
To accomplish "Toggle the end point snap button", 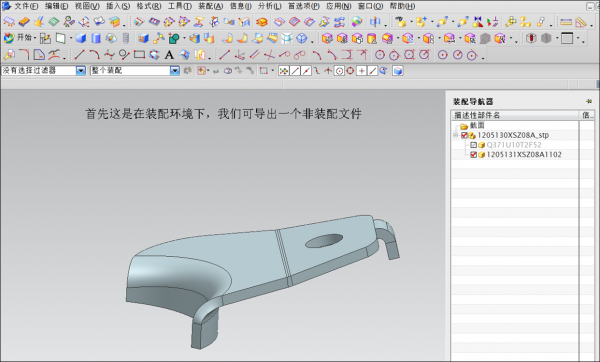I will tap(295, 71).
